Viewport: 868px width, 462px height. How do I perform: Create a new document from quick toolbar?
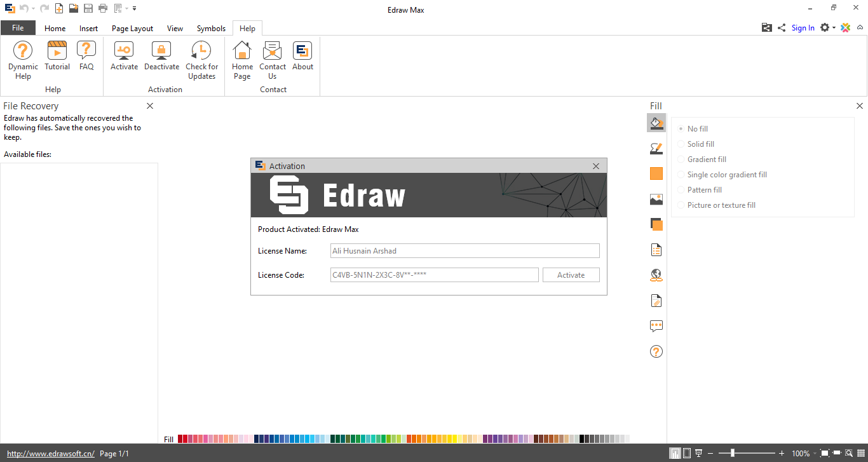coord(59,8)
